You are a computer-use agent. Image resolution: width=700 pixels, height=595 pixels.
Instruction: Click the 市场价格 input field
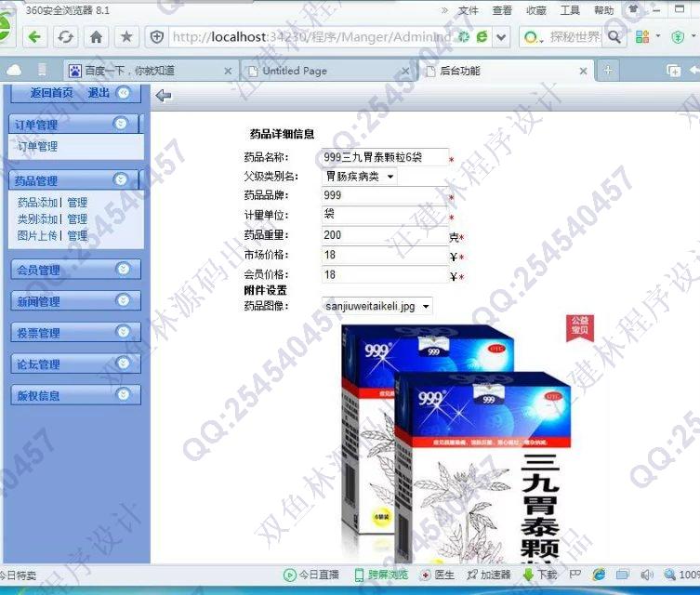pyautogui.click(x=385, y=255)
